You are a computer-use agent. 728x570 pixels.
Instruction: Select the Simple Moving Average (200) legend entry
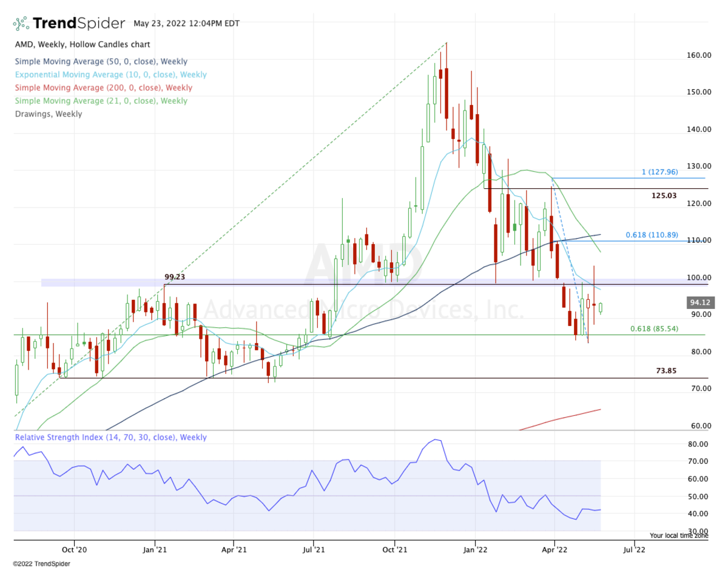[103, 87]
